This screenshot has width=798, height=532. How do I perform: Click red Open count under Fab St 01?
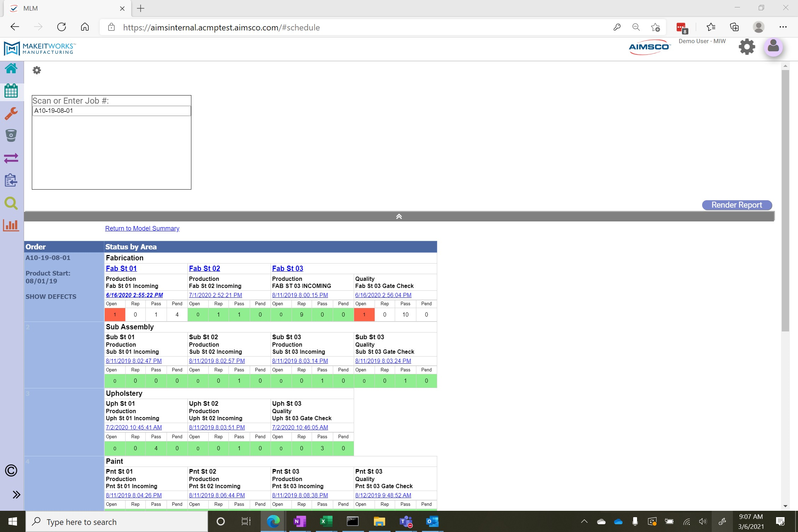115,314
